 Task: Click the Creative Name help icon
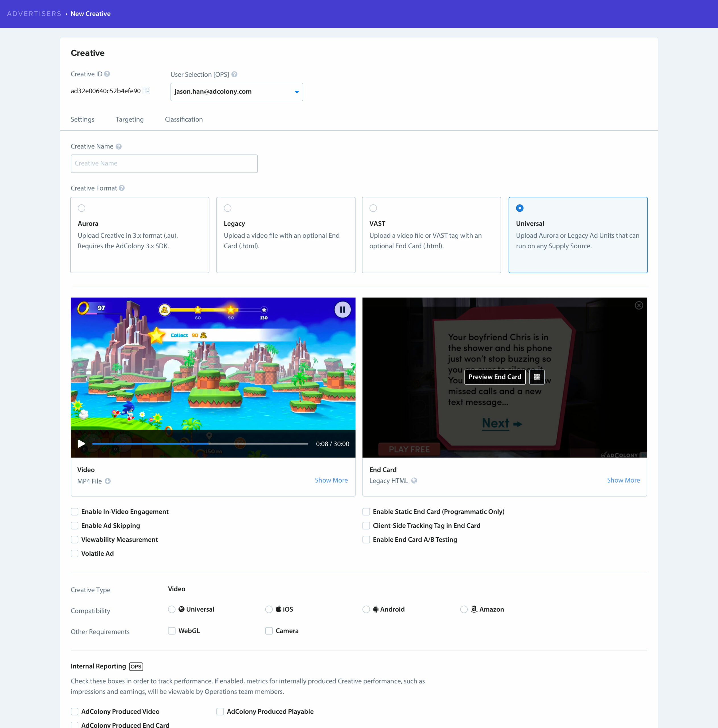pyautogui.click(x=119, y=146)
